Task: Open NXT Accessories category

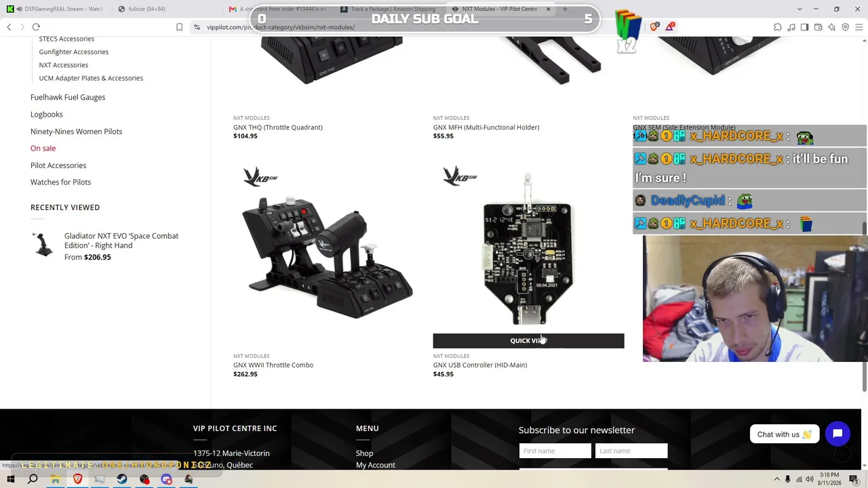Action: [x=64, y=65]
